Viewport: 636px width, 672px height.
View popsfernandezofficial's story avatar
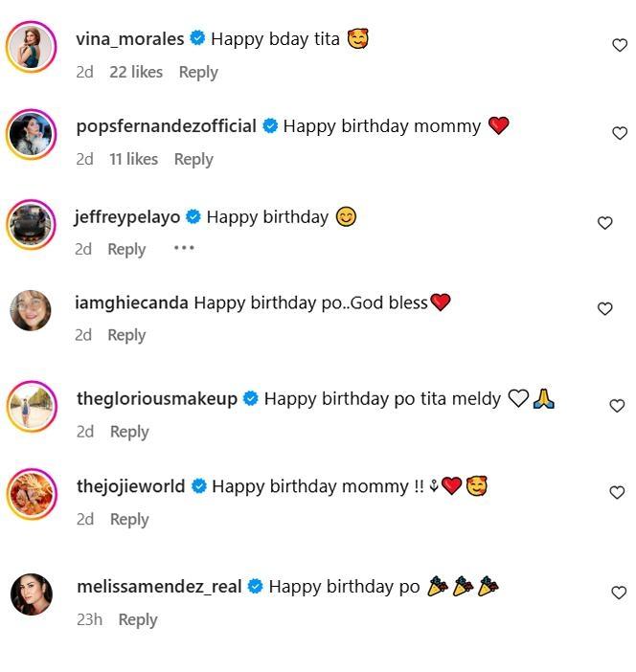(x=31, y=133)
